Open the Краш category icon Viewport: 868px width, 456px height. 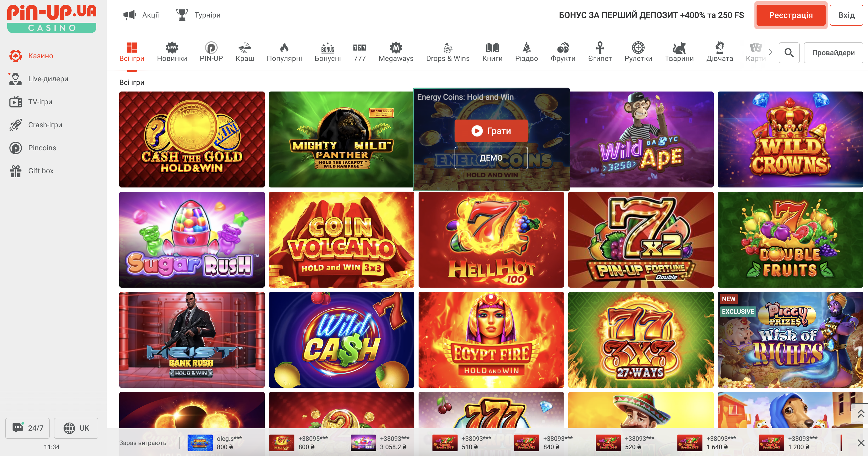[245, 48]
